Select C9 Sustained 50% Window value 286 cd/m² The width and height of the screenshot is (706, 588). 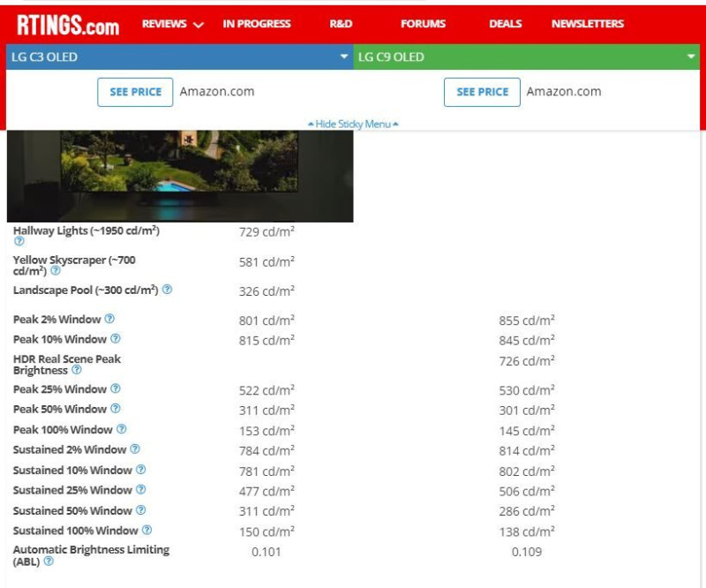pyautogui.click(x=526, y=511)
